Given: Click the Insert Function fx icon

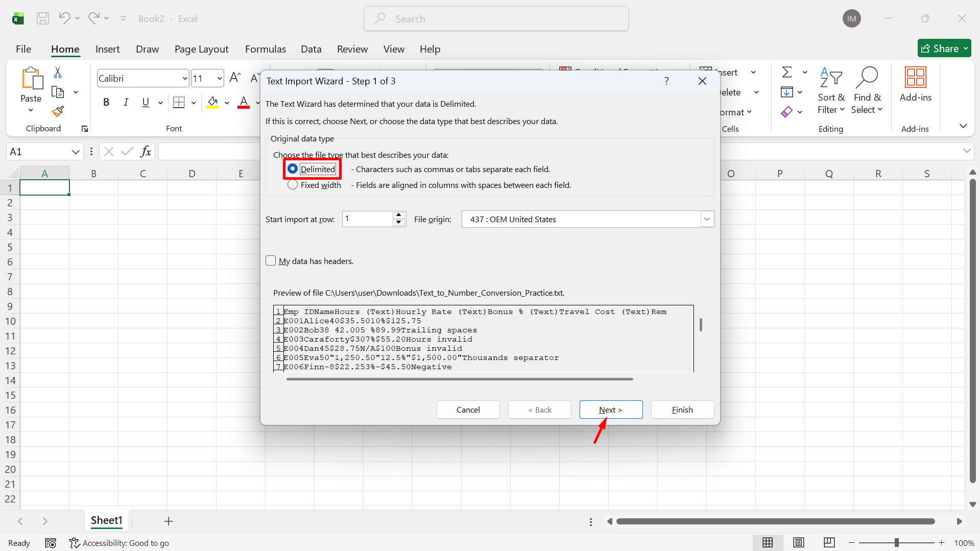Looking at the screenshot, I should [x=146, y=152].
